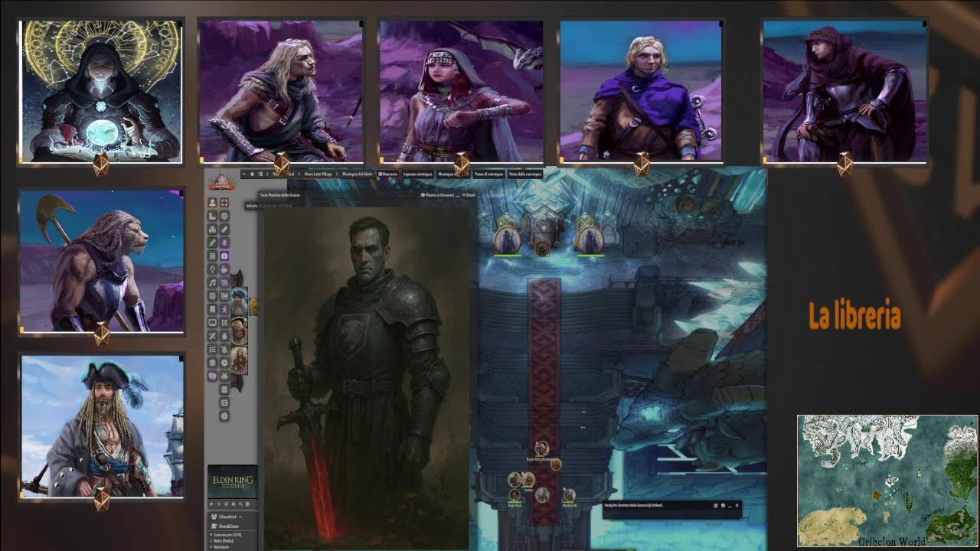Image resolution: width=980 pixels, height=551 pixels.
Task: Open the tile cubes tool
Action: click(x=212, y=229)
